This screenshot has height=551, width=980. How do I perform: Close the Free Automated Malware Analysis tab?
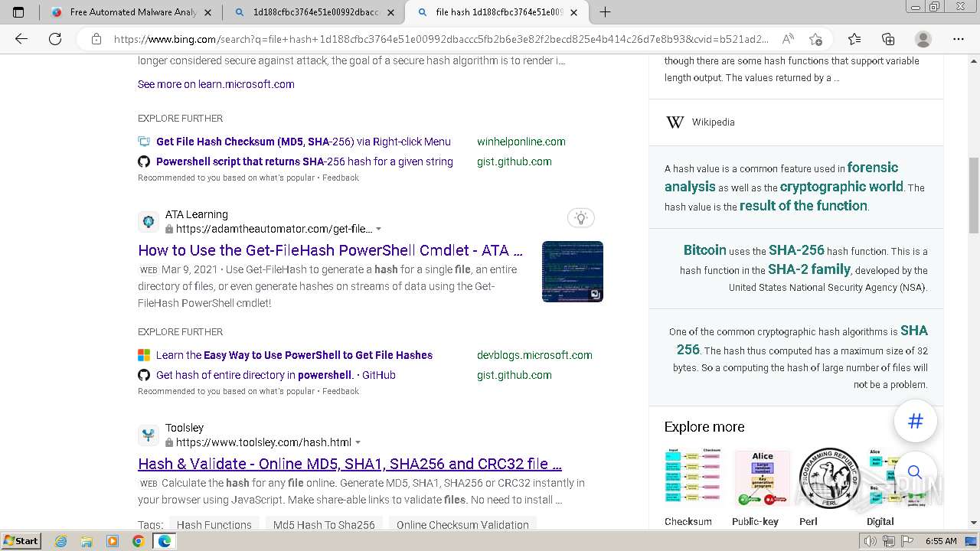(208, 12)
